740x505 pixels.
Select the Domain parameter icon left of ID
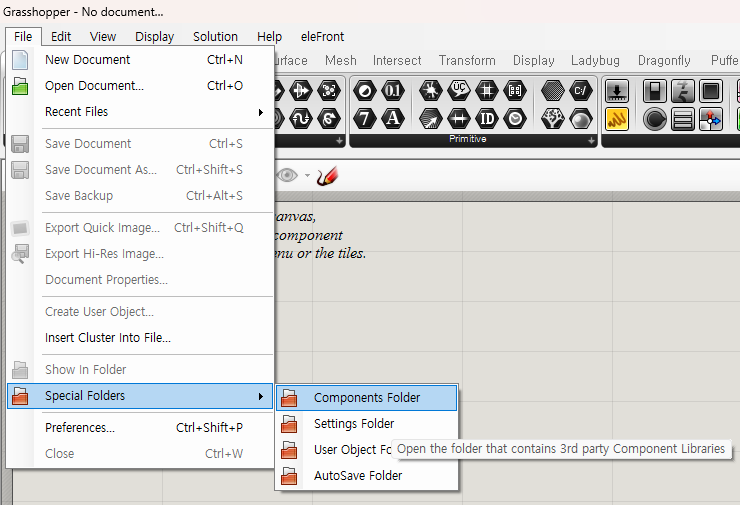[x=459, y=118]
